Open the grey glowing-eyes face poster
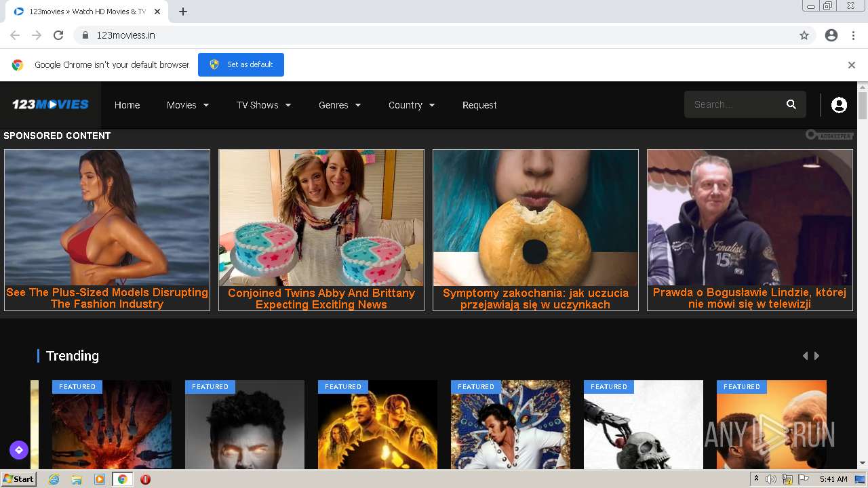Screen dimensions: 868x488 245,424
